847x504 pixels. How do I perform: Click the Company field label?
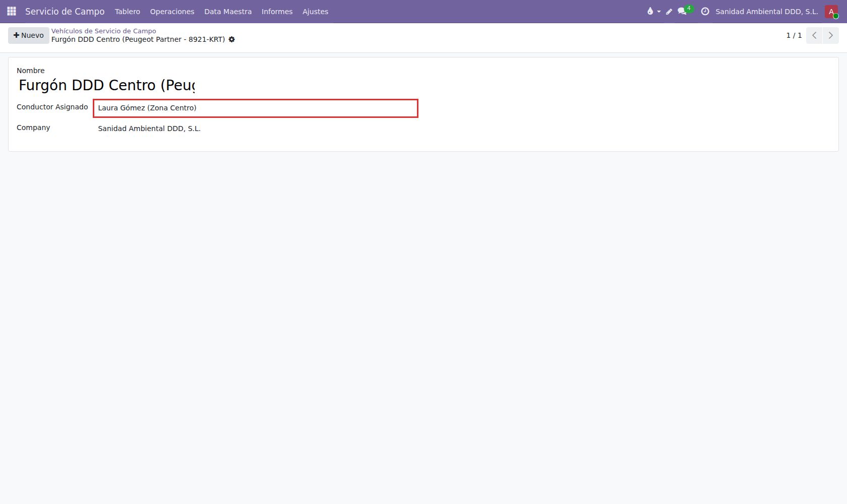point(33,128)
